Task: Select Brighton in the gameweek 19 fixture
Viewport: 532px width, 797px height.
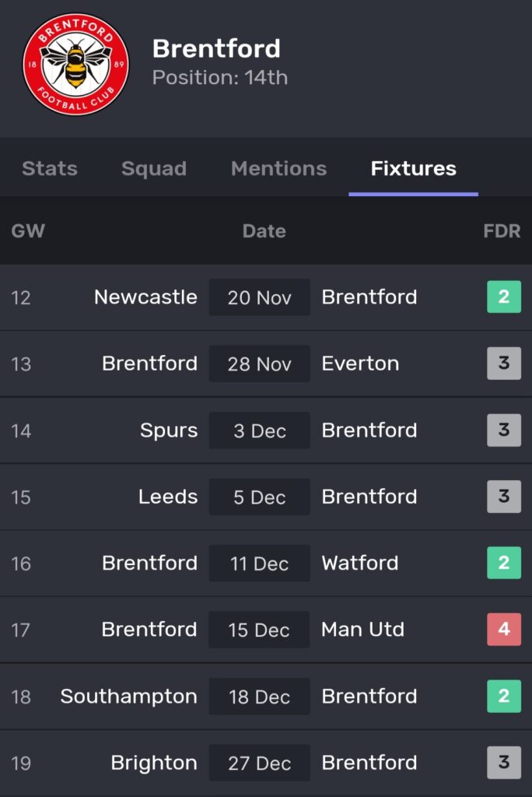Action: click(154, 763)
